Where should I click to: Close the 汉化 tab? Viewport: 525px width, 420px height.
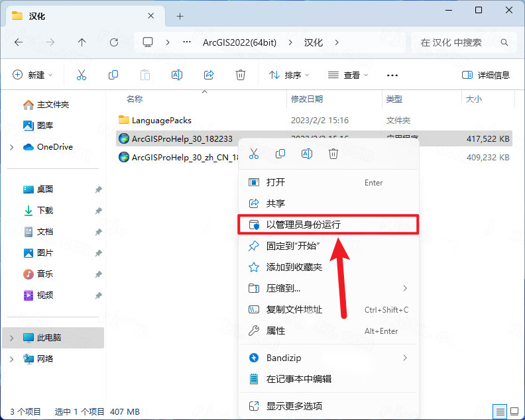click(x=151, y=16)
